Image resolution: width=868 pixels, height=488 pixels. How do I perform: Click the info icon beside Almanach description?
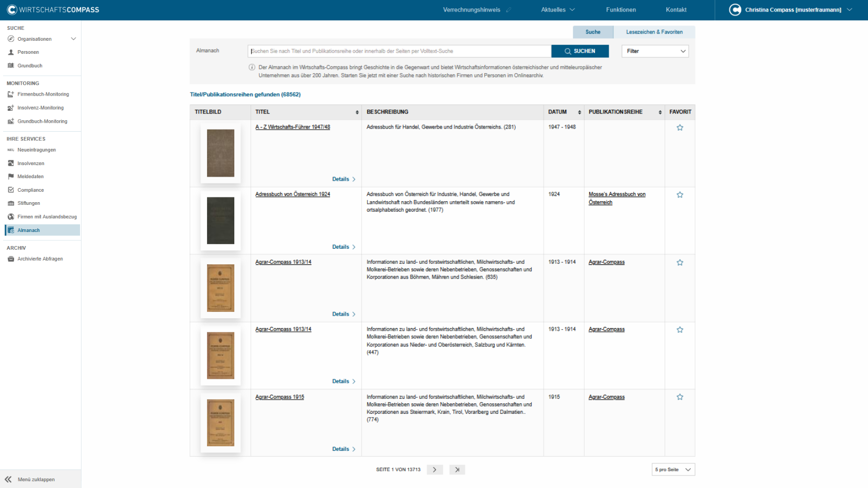252,67
